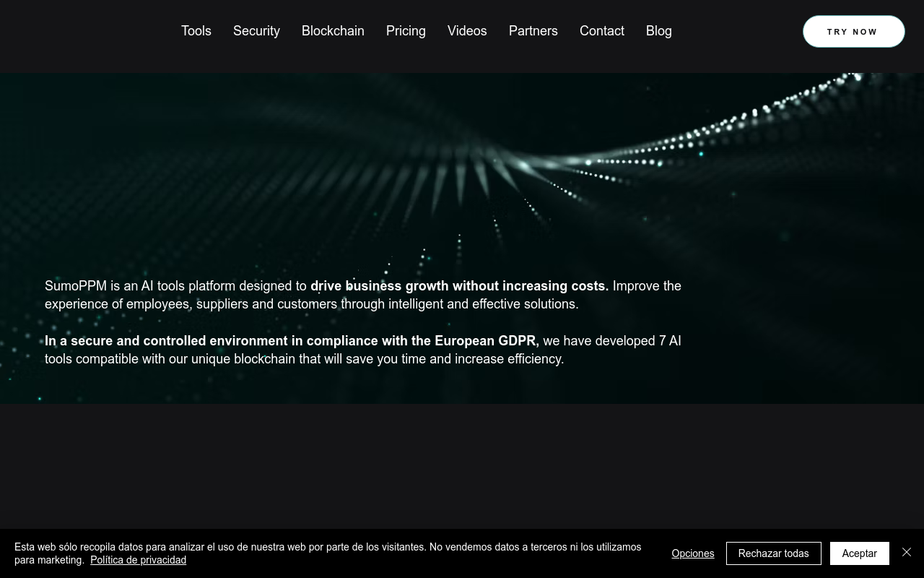Screen dimensions: 924x578
Task: Open cookie Opciones link
Action: coord(693,553)
